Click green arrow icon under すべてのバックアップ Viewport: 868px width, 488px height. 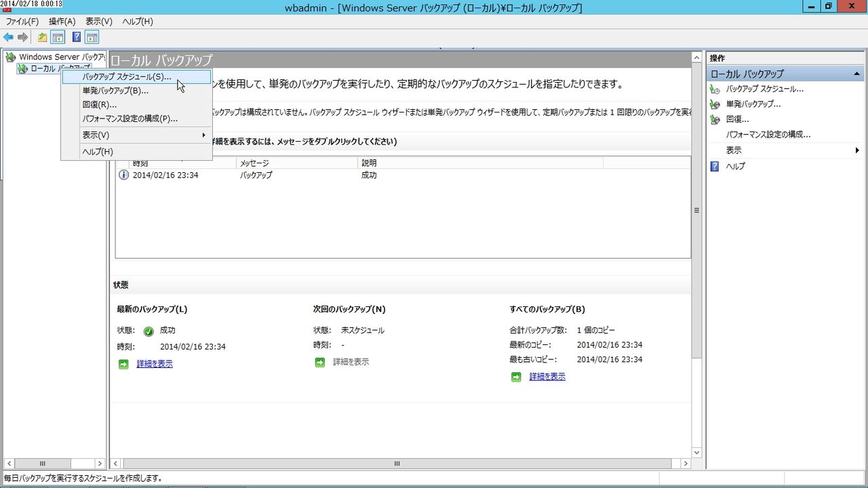point(516,377)
